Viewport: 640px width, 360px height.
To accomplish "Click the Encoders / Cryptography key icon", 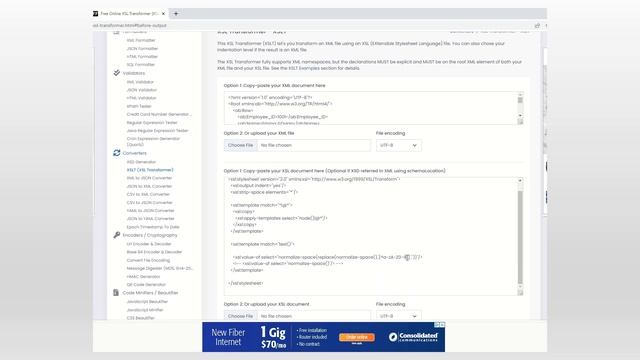I will tap(116, 235).
